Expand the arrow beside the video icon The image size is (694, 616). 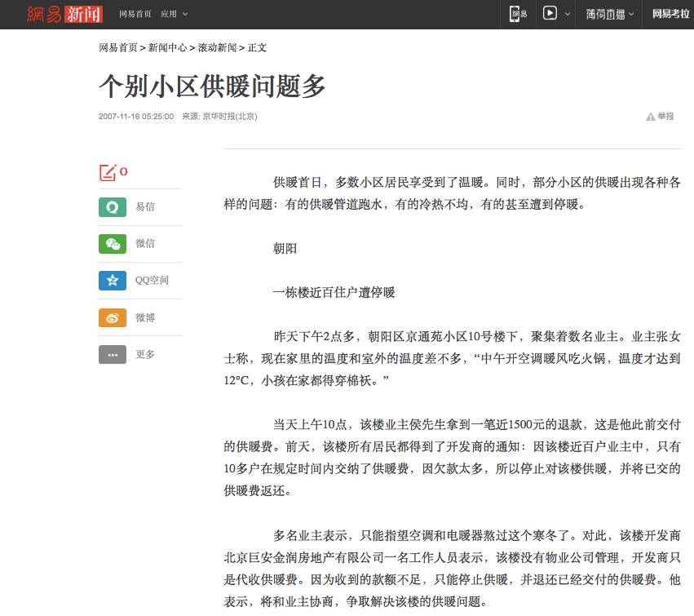(568, 14)
